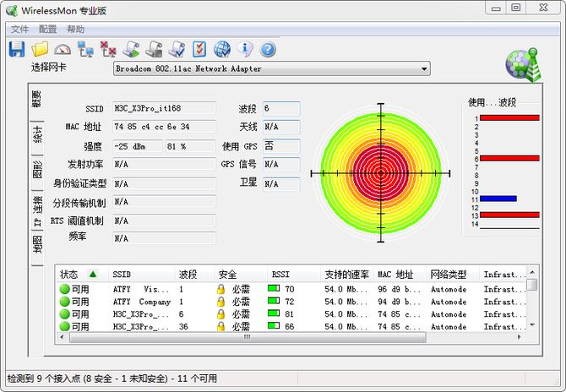The image size is (566, 392).
Task: Open the checklist options icon
Action: click(x=199, y=50)
